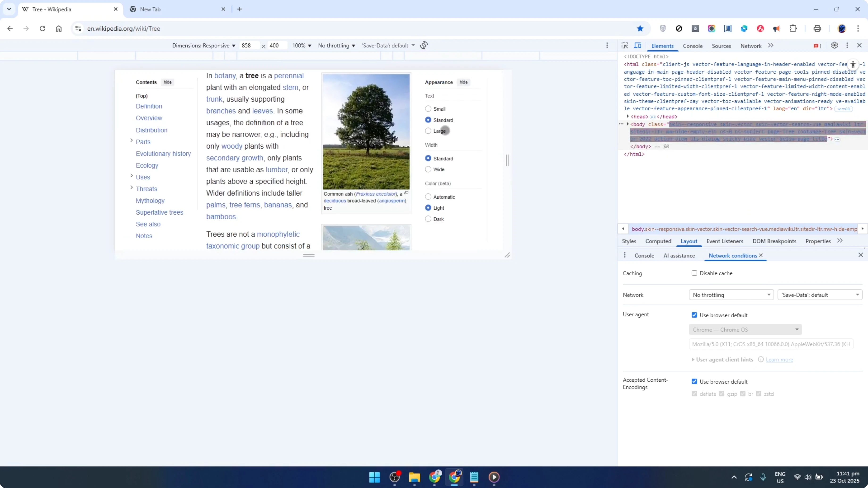Hide the Contents sidebar on Wikipedia
Viewport: 868px width, 488px height.
(167, 82)
